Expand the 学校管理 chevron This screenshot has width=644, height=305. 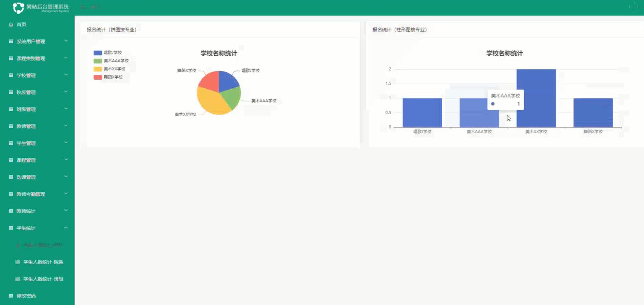[66, 75]
